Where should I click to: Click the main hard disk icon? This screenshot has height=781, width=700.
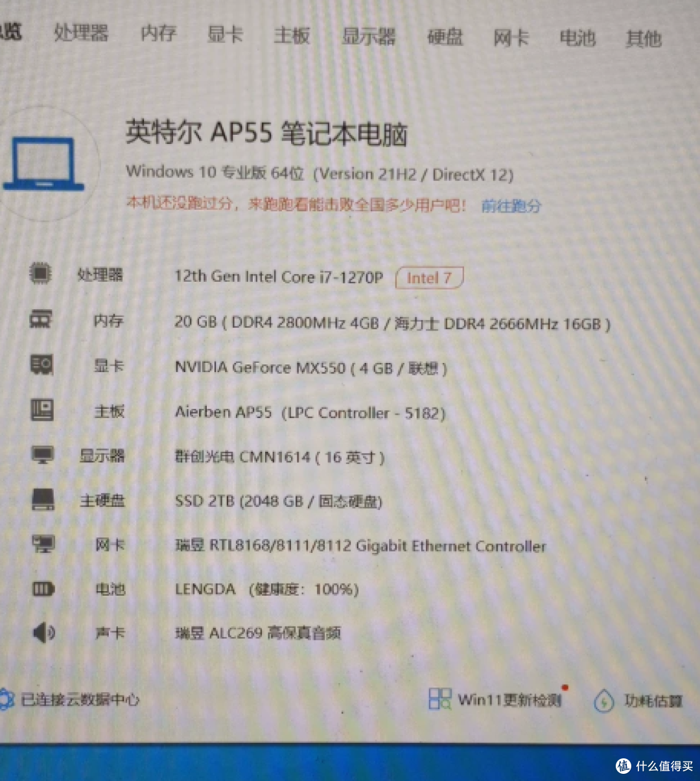coord(43,499)
